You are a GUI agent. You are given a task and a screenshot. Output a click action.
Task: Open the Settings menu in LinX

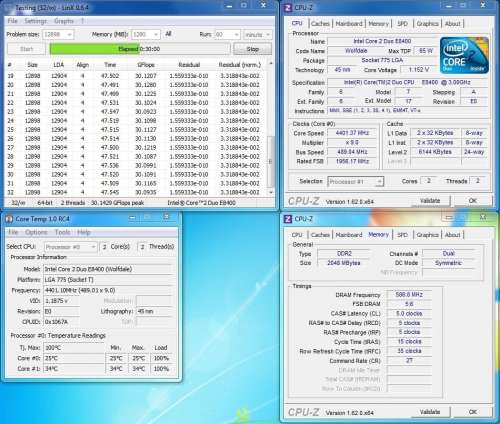tap(36, 21)
